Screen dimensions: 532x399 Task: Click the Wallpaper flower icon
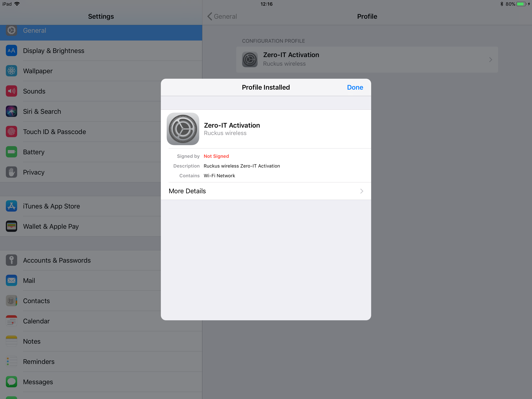click(11, 71)
